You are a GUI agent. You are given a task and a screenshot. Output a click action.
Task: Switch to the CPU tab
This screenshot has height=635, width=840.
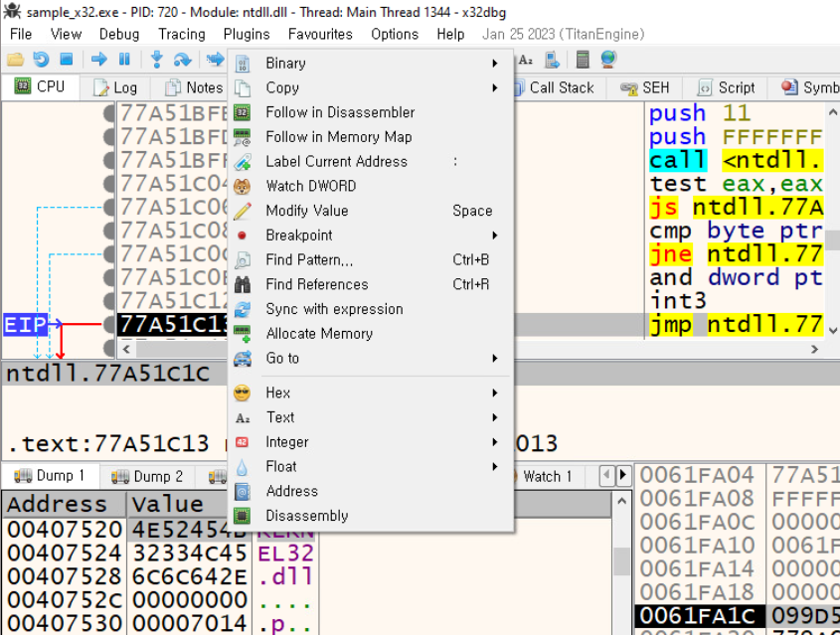click(x=40, y=86)
